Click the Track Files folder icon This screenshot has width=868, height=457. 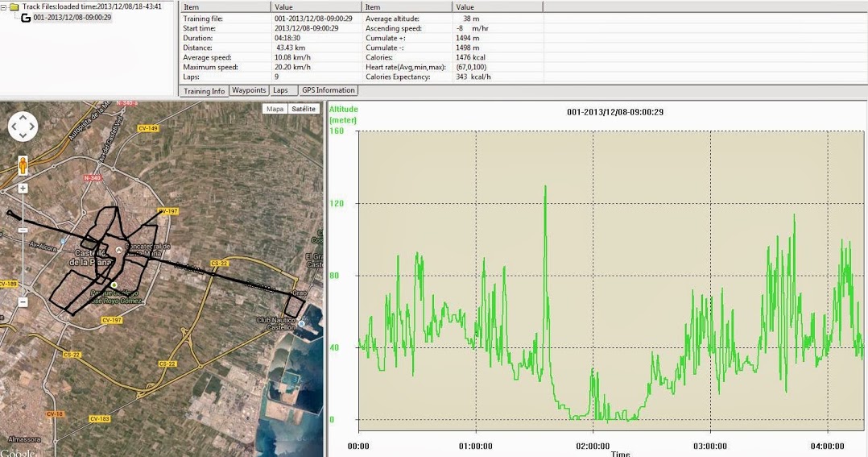tap(14, 6)
